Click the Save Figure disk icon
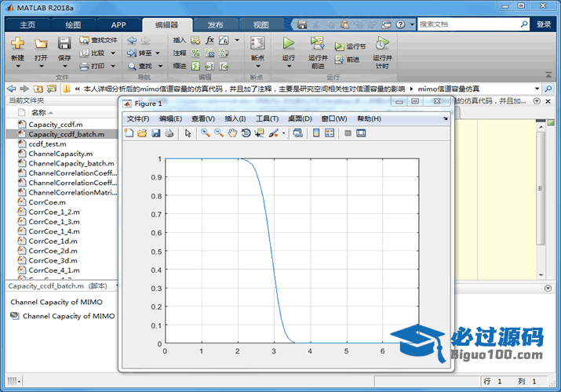The width and height of the screenshot is (561, 392). pos(155,133)
